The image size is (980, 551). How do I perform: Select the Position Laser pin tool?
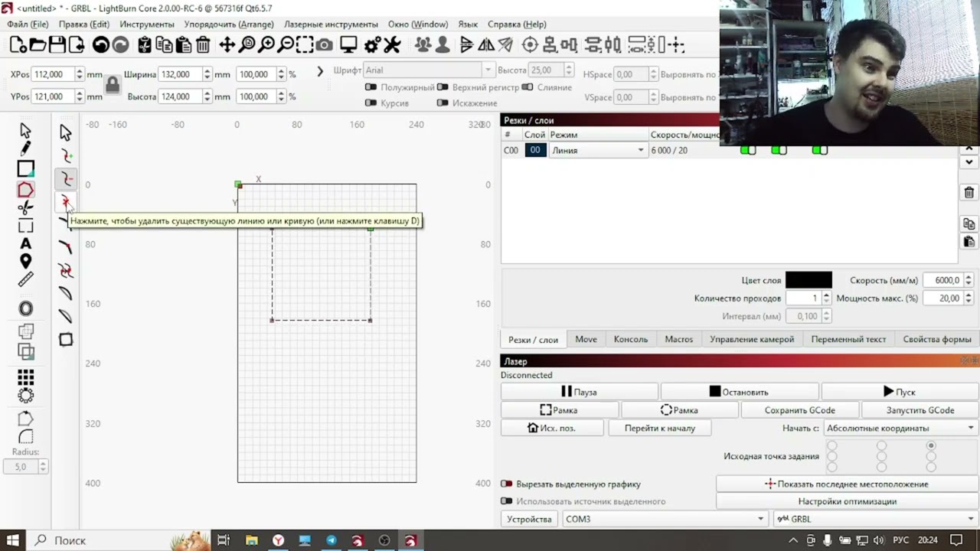point(25,262)
